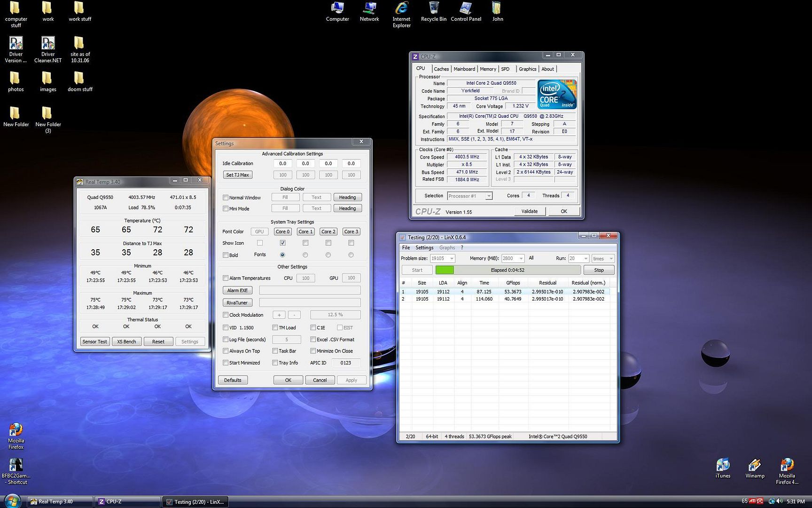The width and height of the screenshot is (812, 508).
Task: Open the 'computer stuff' desktop folder
Action: coord(16,14)
